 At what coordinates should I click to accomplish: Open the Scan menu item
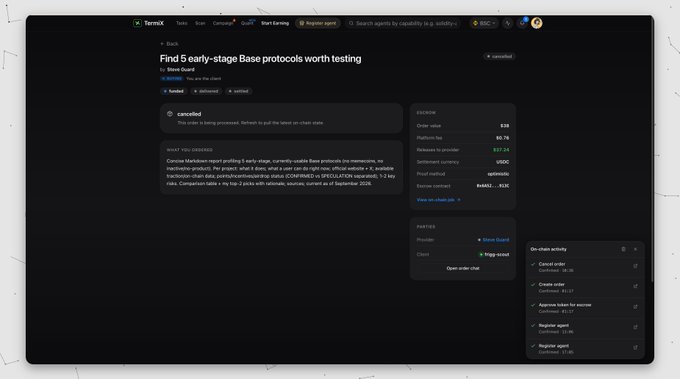click(x=200, y=23)
